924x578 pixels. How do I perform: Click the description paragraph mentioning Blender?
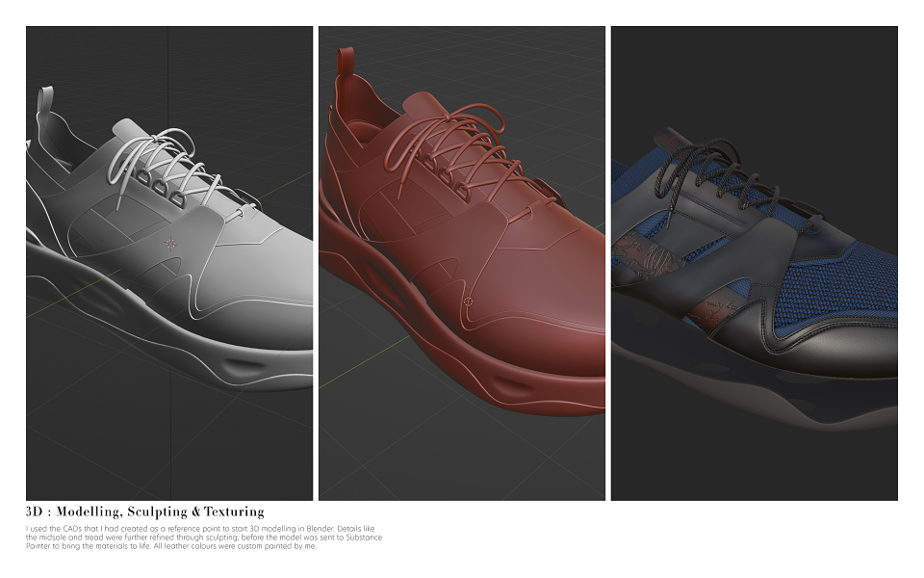pyautogui.click(x=204, y=538)
